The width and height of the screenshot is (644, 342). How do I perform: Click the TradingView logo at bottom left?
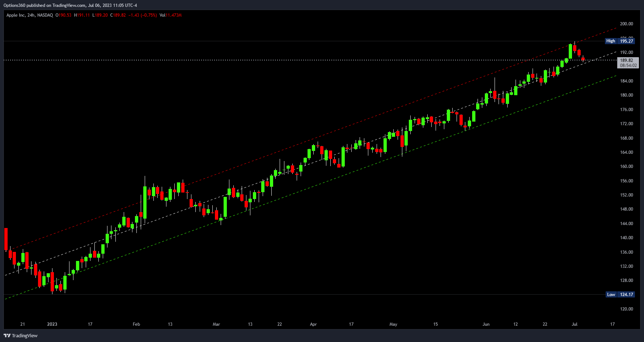tap(21, 335)
